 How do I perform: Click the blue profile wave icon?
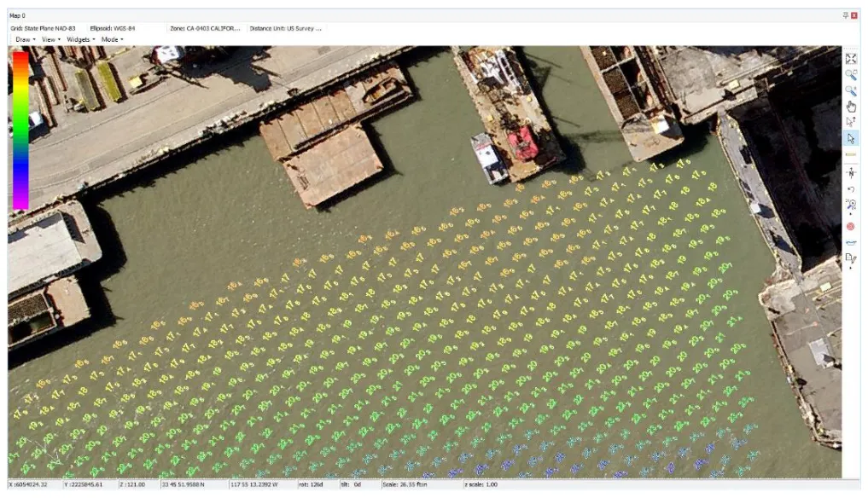(x=851, y=242)
